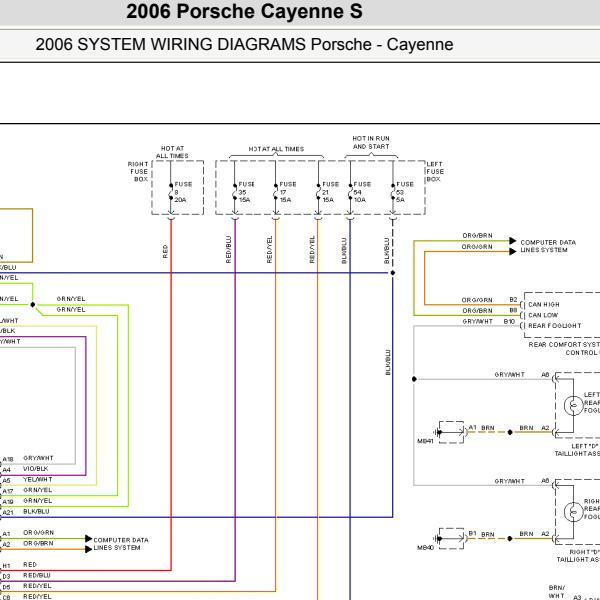Click the "RIGHT FUSE BOX" label
This screenshot has height=600, width=600.
pos(138,171)
